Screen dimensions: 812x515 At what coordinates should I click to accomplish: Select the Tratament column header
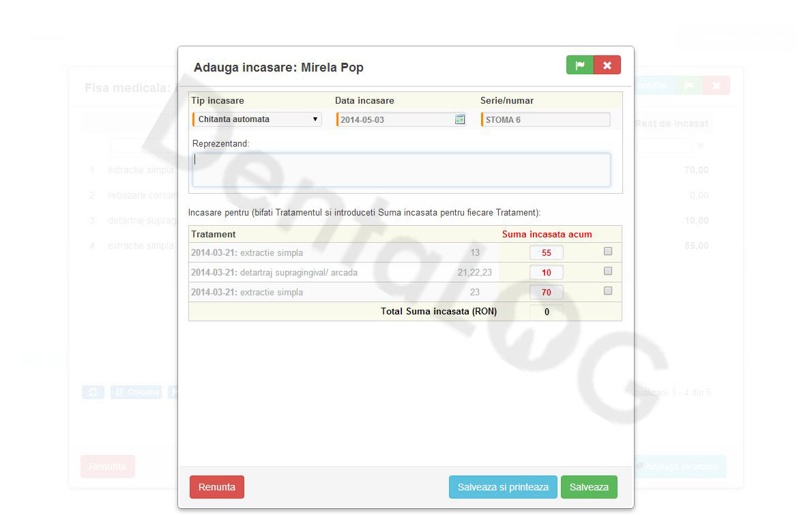(x=214, y=234)
